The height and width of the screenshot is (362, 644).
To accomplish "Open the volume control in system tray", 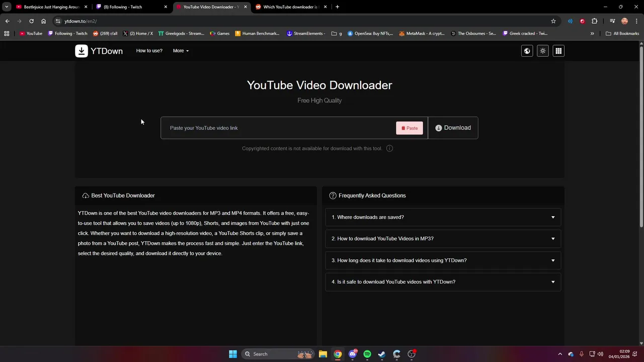I will coord(601,354).
